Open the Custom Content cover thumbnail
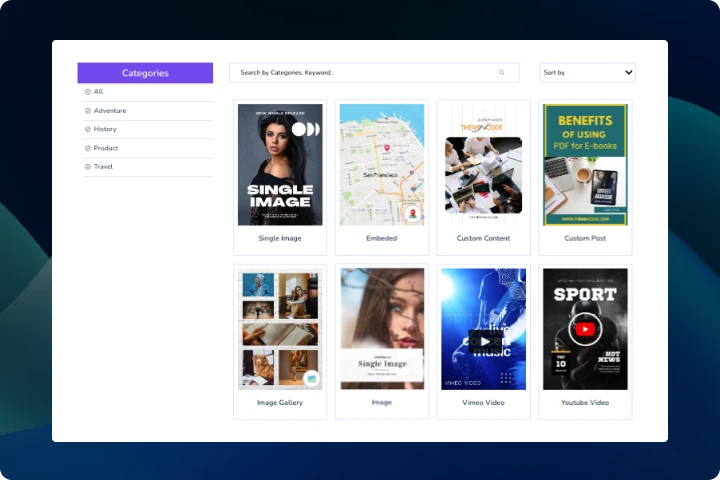Image resolution: width=720 pixels, height=480 pixels. (x=484, y=164)
